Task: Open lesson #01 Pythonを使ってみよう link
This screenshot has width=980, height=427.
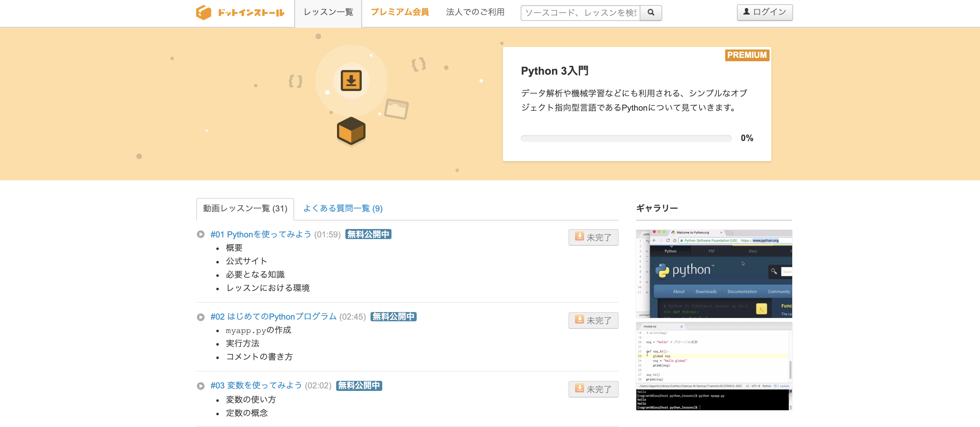Action: point(261,234)
